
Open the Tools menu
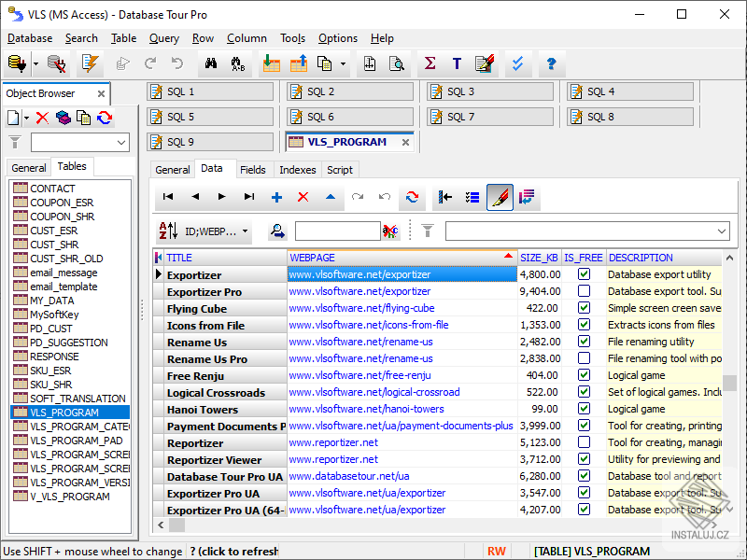[292, 38]
